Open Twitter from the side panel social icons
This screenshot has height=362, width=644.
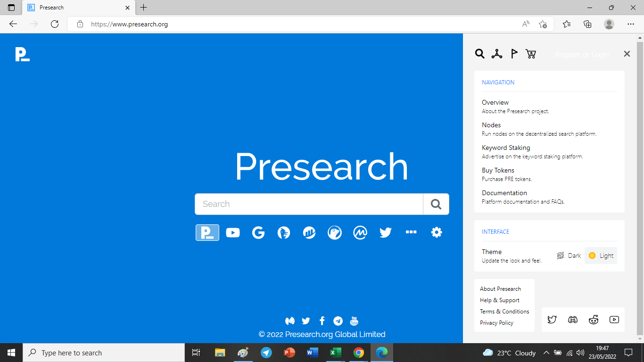[x=552, y=320]
